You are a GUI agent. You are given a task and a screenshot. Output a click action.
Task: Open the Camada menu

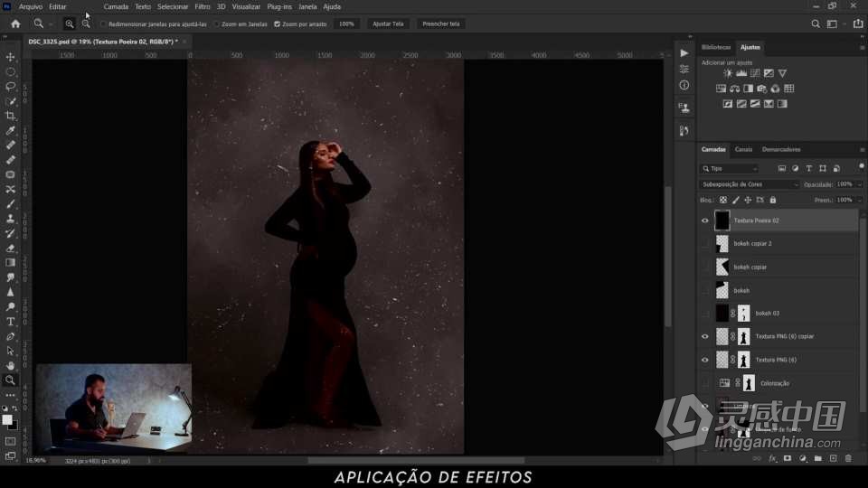116,6
